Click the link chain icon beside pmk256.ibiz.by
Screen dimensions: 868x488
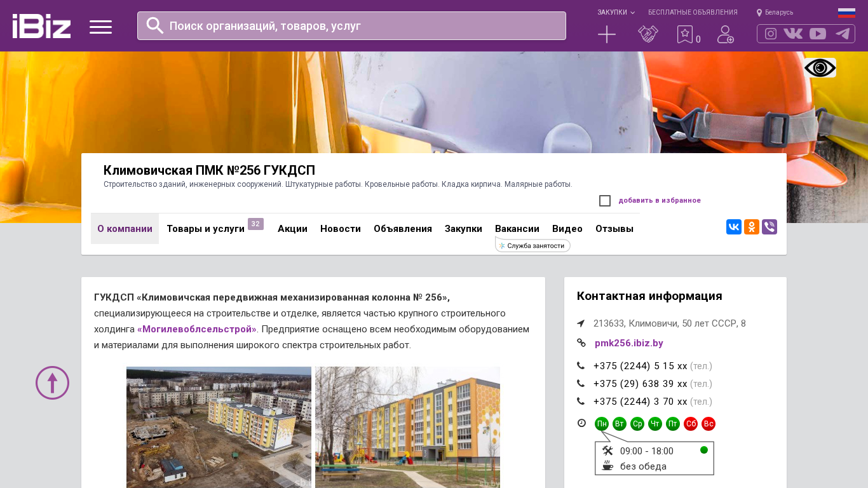coord(581,343)
